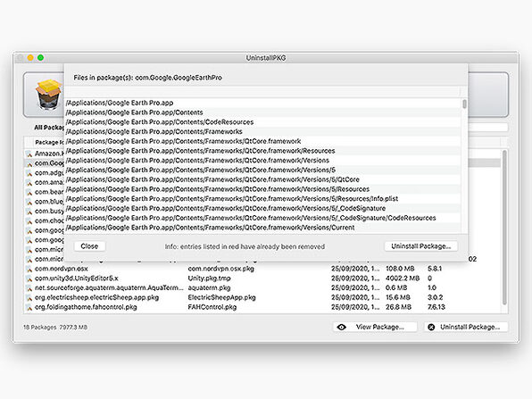532x399 pixels.
Task: Click package icon beside net.sourceforge.aquaterm row
Action: point(29,288)
